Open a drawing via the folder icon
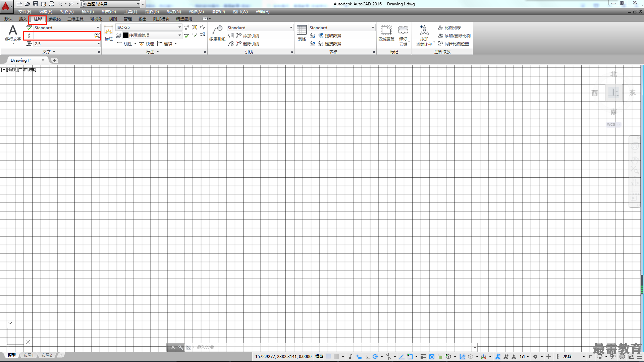644x362 pixels. [28, 4]
